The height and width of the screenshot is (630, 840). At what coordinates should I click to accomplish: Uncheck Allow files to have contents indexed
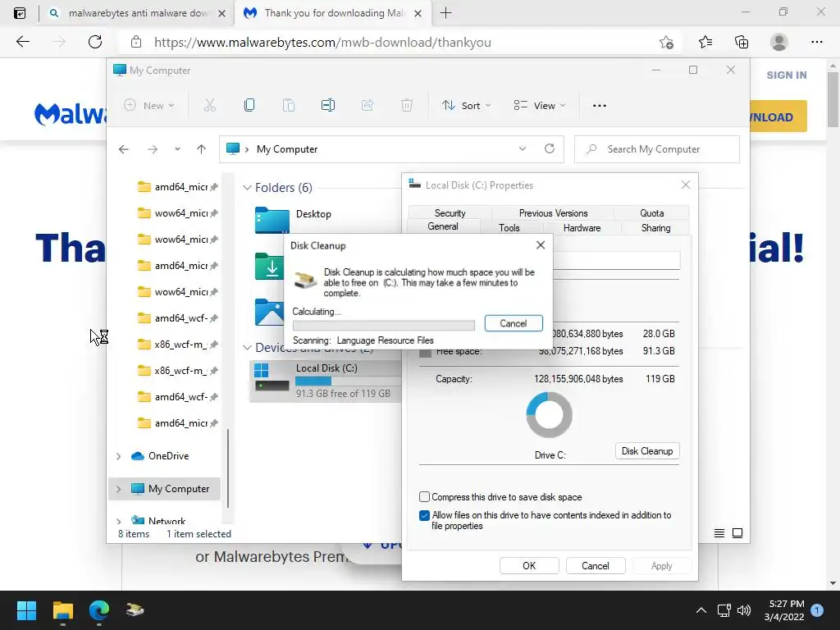(x=424, y=515)
